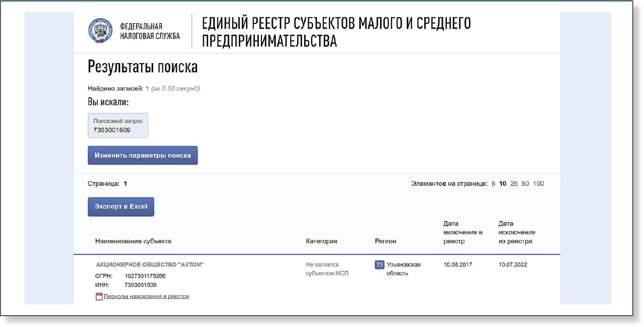Click the calendar icon beside registry periods
The width and height of the screenshot is (644, 327).
click(99, 296)
